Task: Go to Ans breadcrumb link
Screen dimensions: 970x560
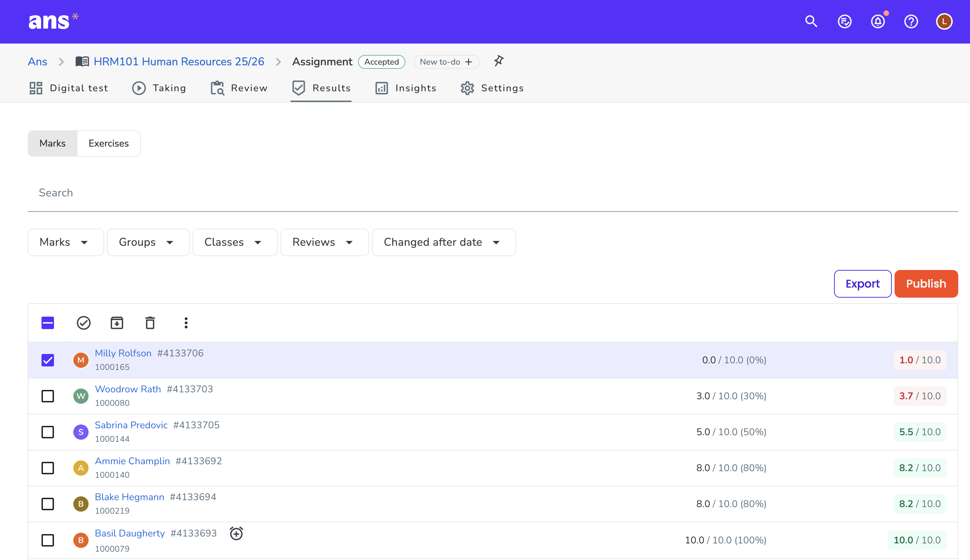Action: tap(37, 62)
